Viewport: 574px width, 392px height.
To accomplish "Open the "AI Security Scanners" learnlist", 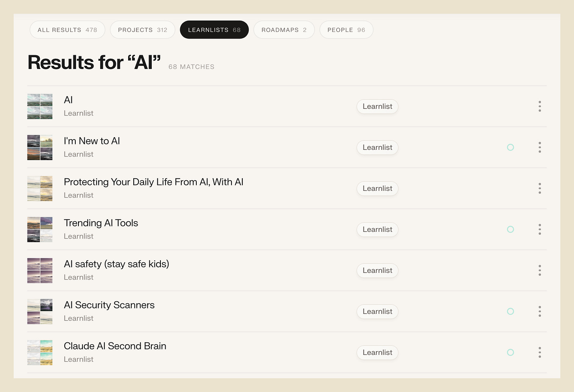I will click(109, 305).
